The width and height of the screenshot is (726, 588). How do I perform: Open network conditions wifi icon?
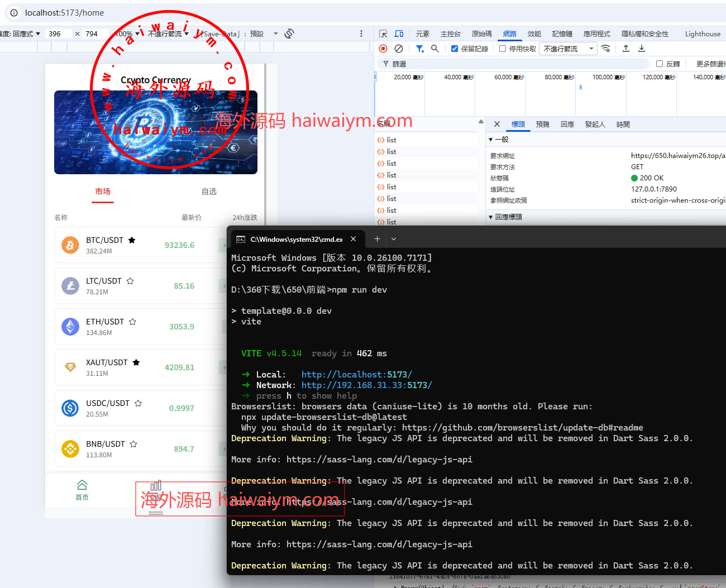[606, 49]
